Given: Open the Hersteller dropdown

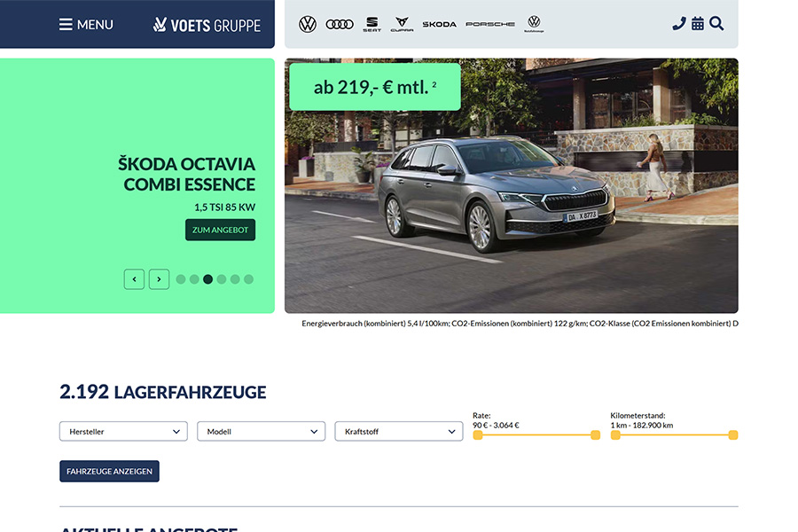Looking at the screenshot, I should point(122,431).
